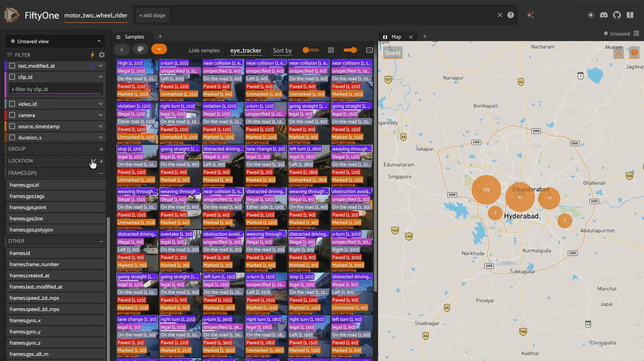The width and height of the screenshot is (644, 361).
Task: Check the camera field checkbox
Action: (x=12, y=115)
